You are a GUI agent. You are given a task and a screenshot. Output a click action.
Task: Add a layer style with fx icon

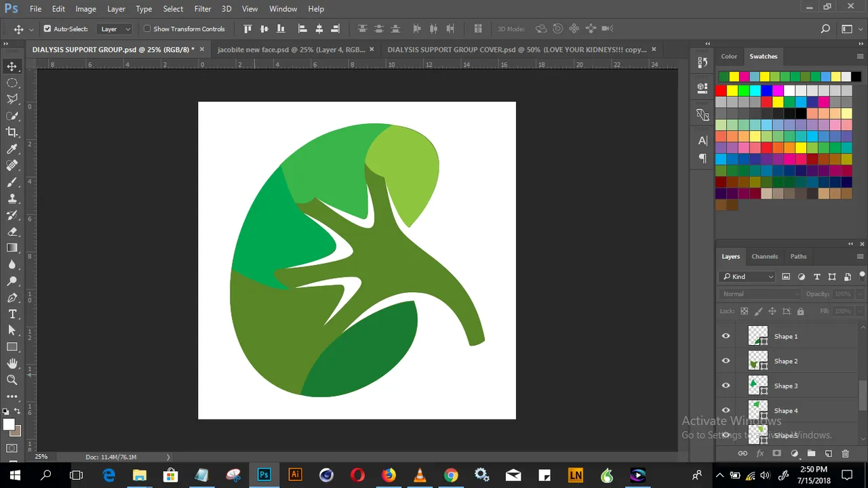pos(760,453)
